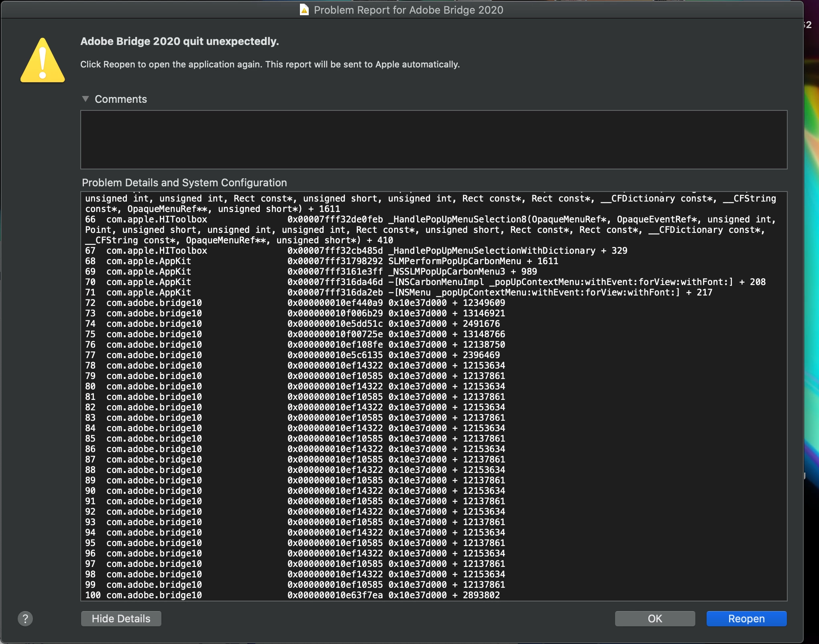Click stack line 69 _NSSLMPopUpCarbonMenu3
The height and width of the screenshot is (644, 819).
pyautogui.click(x=446, y=271)
